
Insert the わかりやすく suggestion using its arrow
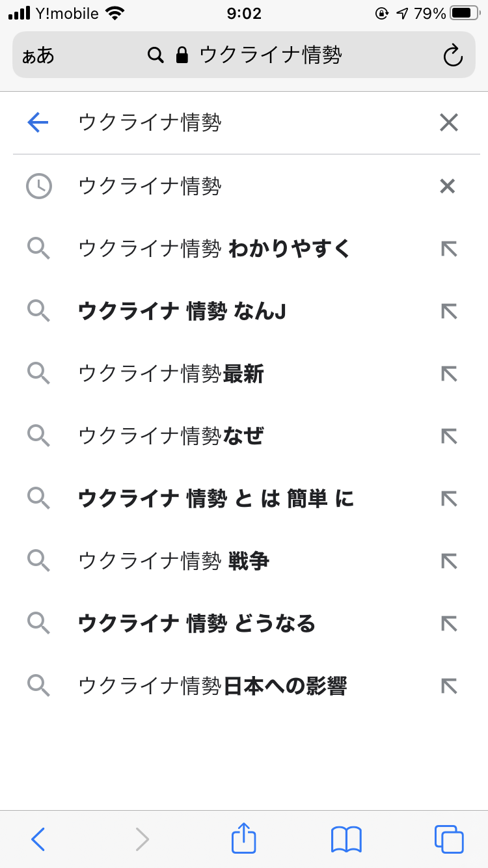pyautogui.click(x=448, y=249)
